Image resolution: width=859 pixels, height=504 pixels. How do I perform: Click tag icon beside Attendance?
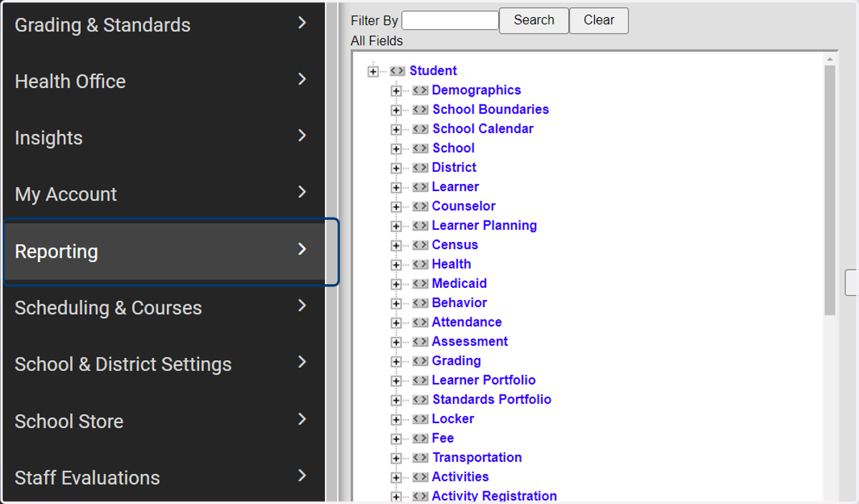coord(420,322)
